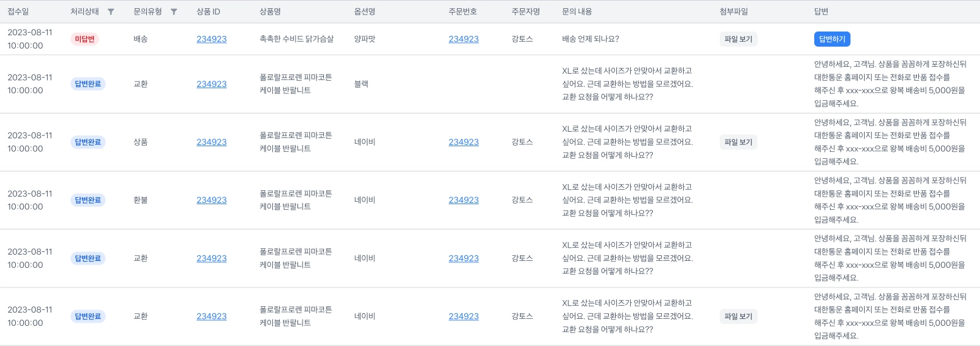Viewport: 980px width, 346px height.
Task: Click product ID link in 상품 inquiry row
Action: pyautogui.click(x=212, y=142)
